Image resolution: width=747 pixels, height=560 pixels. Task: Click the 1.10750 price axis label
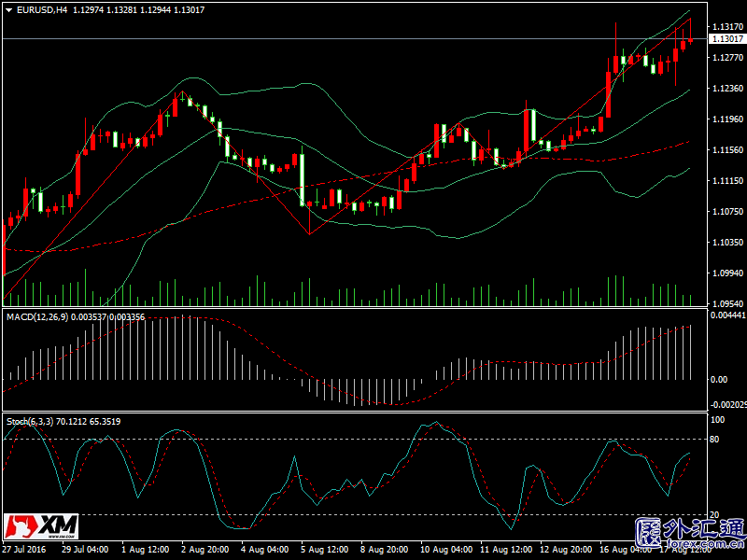(727, 212)
